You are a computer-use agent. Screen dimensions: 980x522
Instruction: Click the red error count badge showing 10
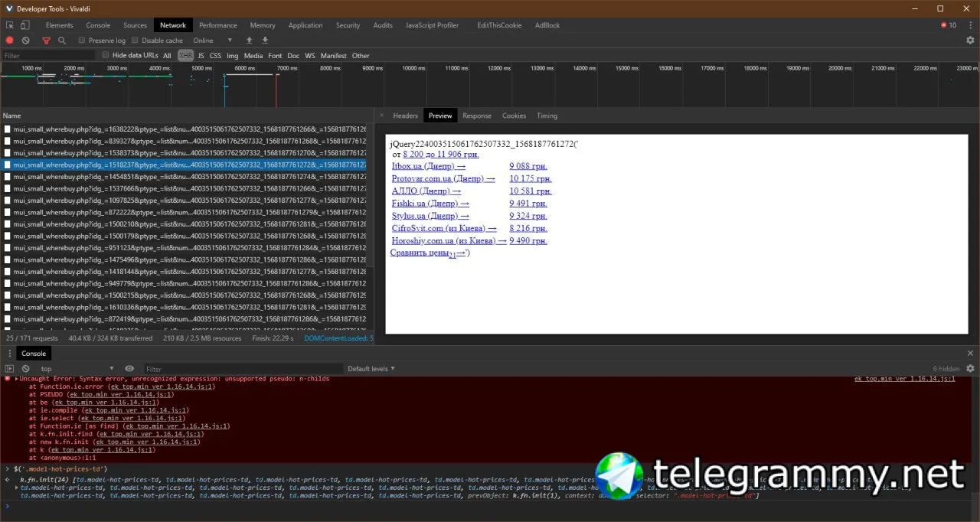(x=949, y=25)
